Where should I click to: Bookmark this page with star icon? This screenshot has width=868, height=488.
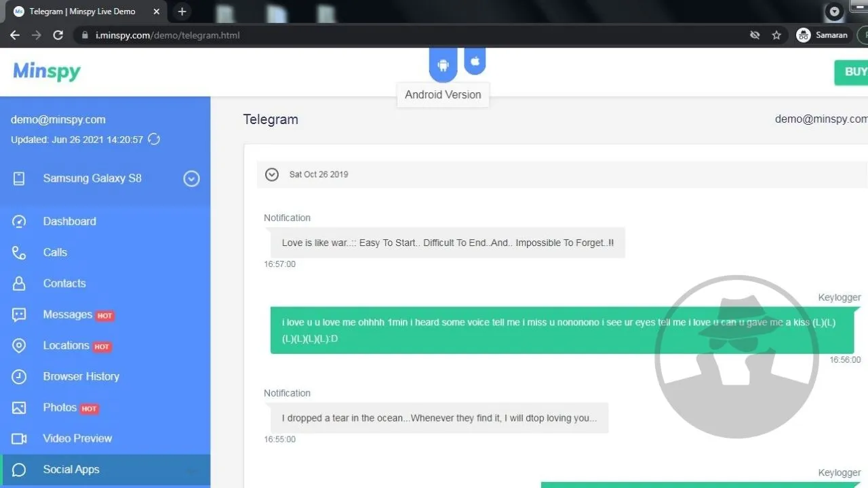[776, 35]
